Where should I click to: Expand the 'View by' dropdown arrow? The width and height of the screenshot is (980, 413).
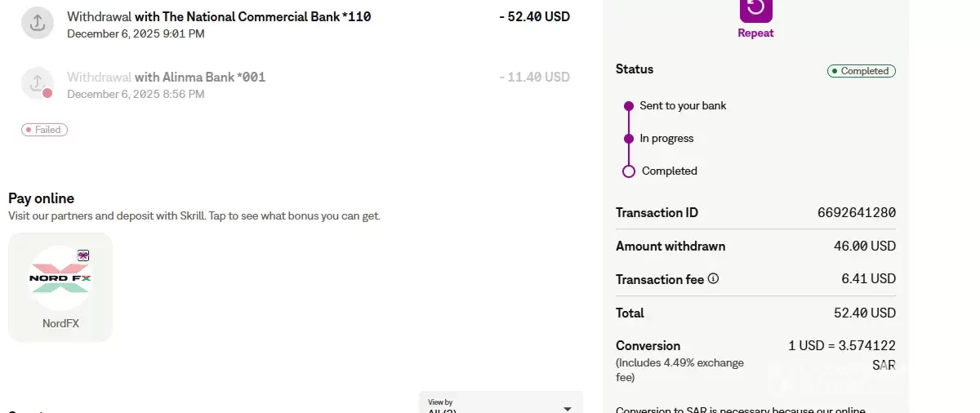point(568,408)
